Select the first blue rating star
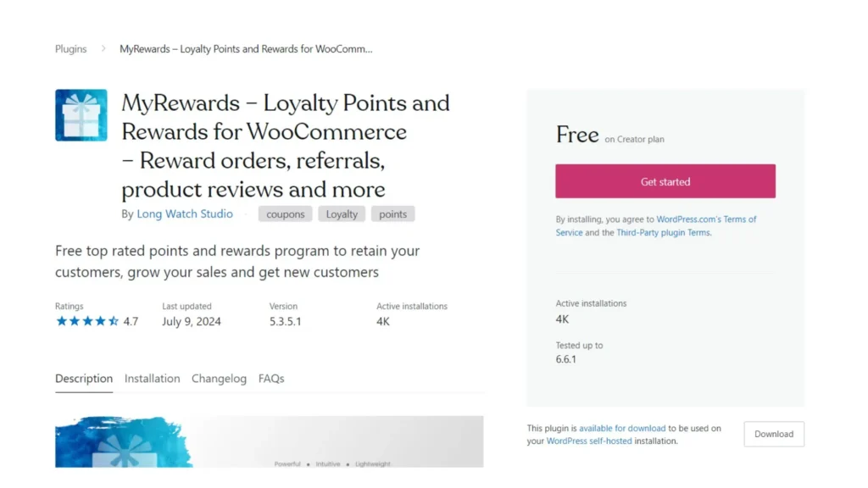The width and height of the screenshot is (868, 488). click(x=61, y=321)
